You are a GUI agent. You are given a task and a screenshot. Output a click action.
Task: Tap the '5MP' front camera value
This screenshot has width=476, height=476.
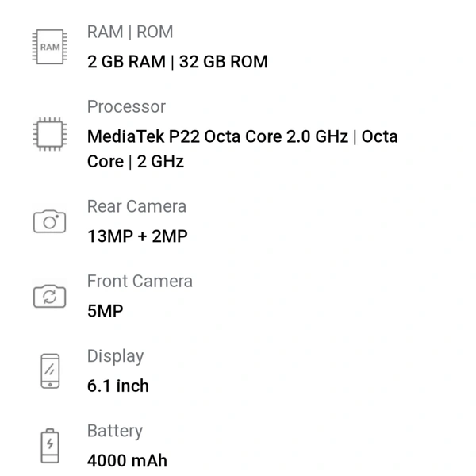(106, 311)
